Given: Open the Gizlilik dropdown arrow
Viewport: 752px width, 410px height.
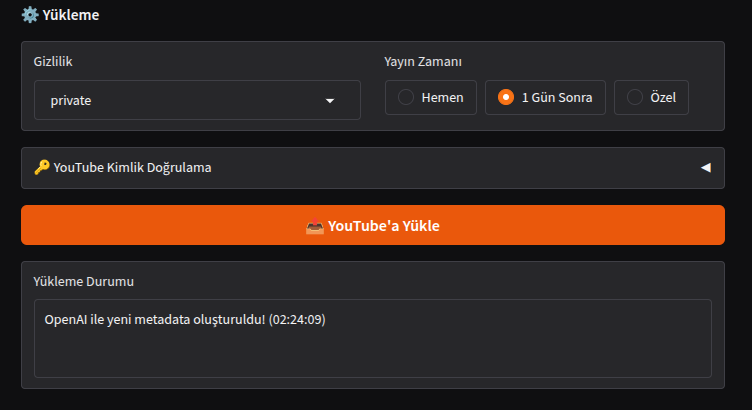Looking at the screenshot, I should [x=330, y=100].
